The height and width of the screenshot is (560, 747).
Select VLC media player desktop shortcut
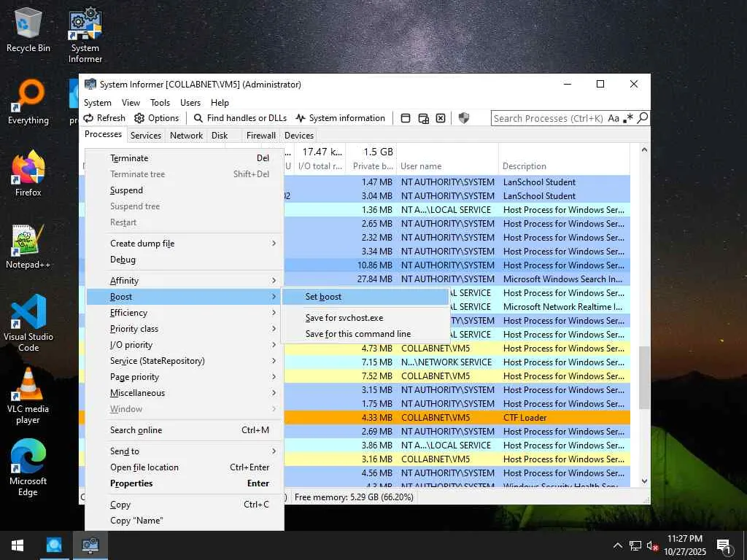[28, 396]
